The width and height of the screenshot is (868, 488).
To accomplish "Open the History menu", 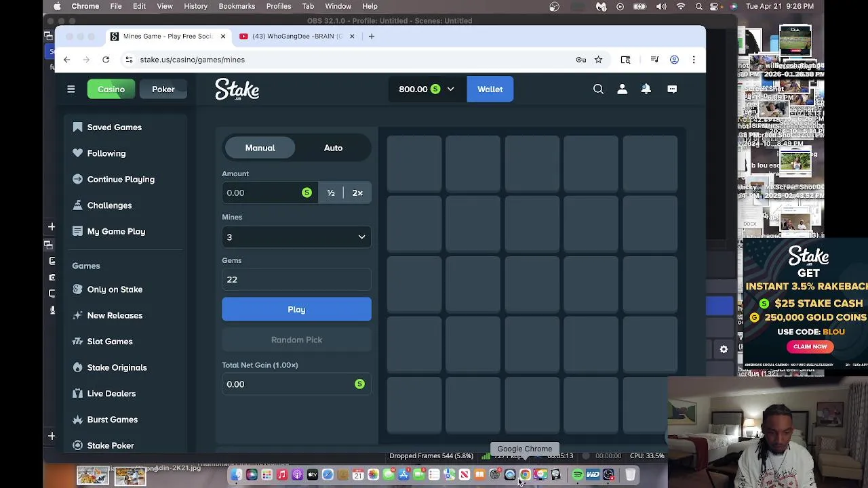I will pos(195,6).
